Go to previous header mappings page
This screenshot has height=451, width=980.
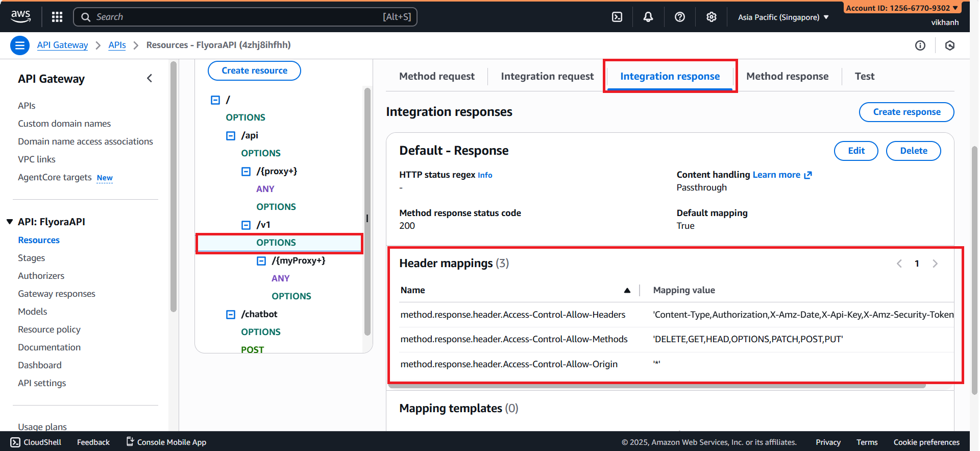[899, 264]
